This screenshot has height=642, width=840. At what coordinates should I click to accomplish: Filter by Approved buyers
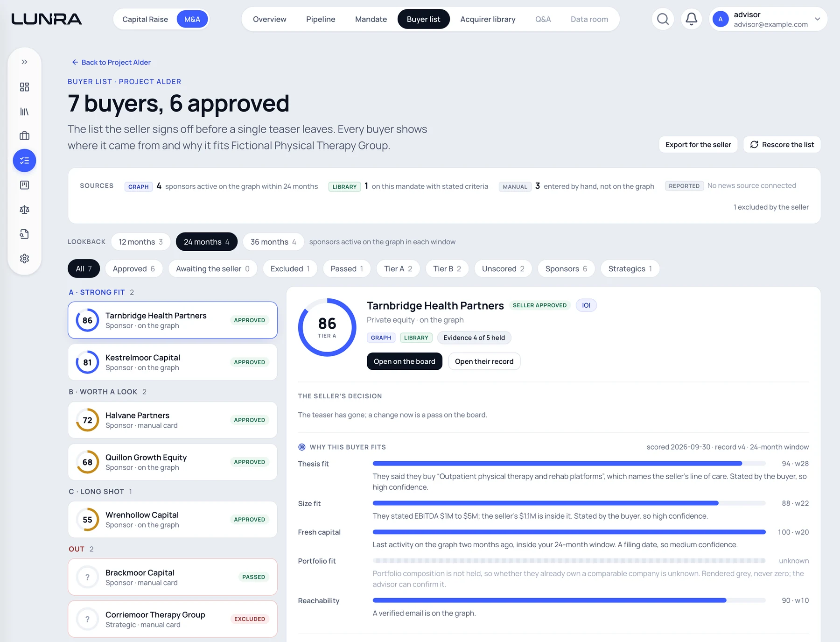pyautogui.click(x=134, y=268)
